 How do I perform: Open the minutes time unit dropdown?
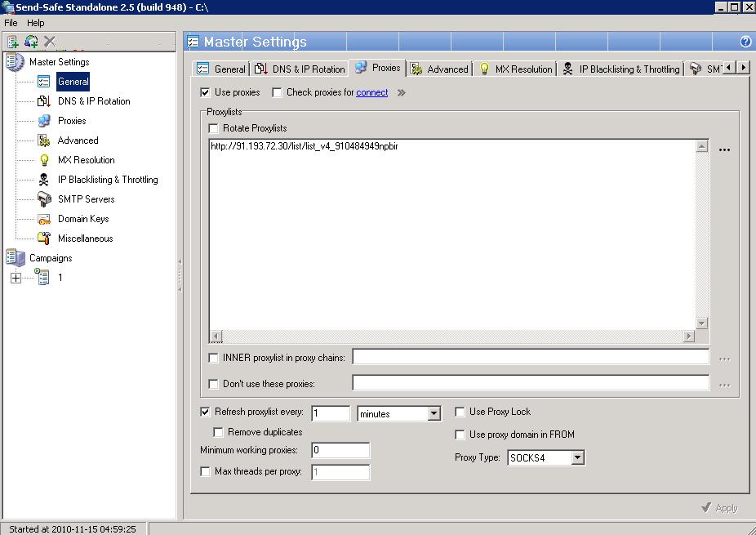coord(434,414)
